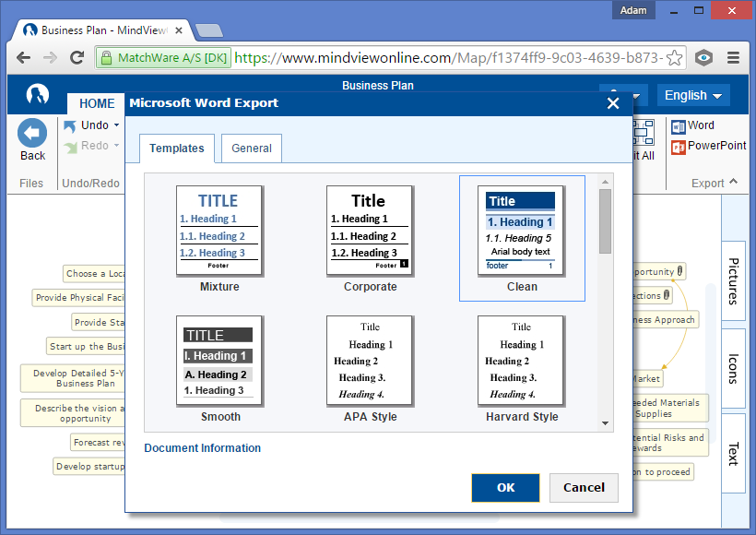
Task: Click the Word export icon in ribbon
Action: coord(679,127)
